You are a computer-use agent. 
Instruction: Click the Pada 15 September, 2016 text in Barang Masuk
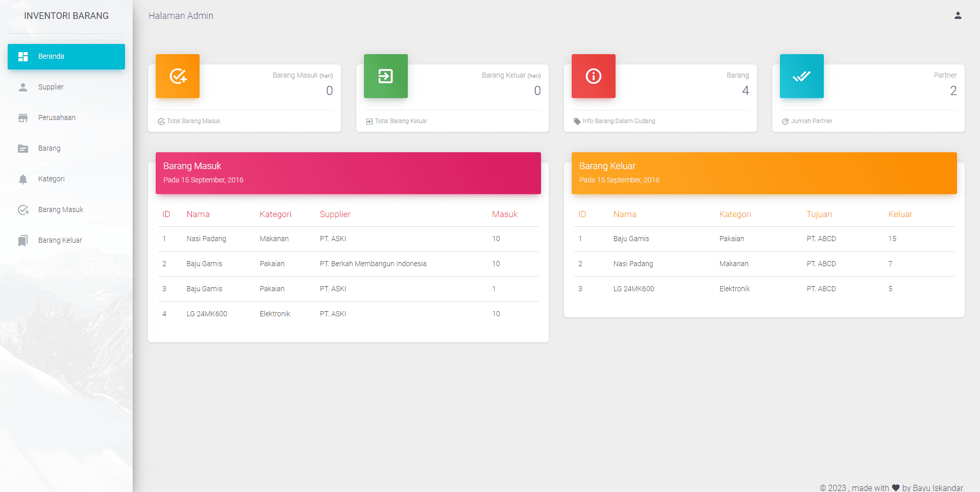pyautogui.click(x=203, y=180)
